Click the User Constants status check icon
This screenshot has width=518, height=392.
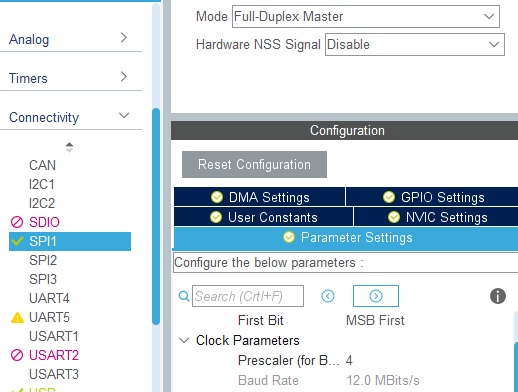click(x=216, y=217)
